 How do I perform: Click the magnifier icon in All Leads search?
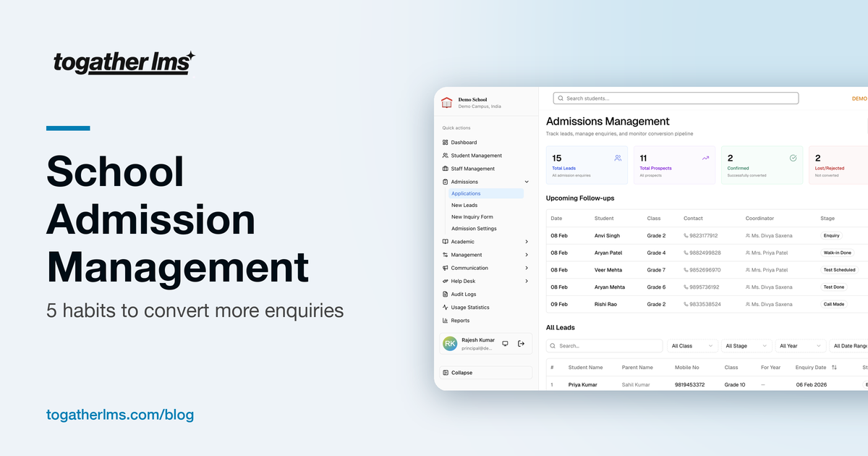tap(553, 346)
